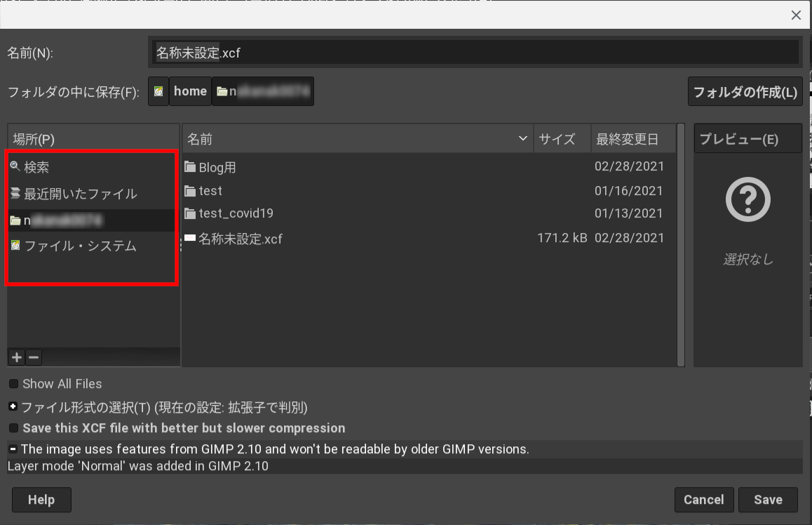This screenshot has width=812, height=525.
Task: Select the user folder breadcrumb button
Action: [x=263, y=91]
